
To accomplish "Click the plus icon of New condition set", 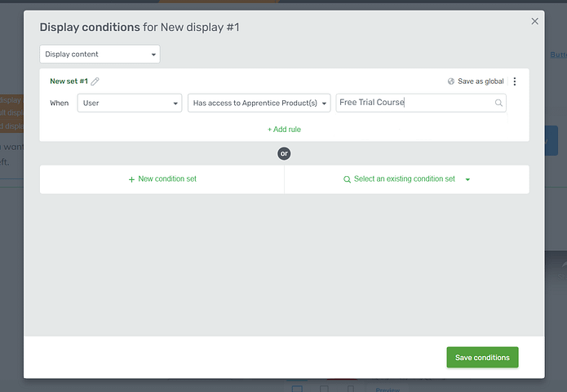I will tap(131, 179).
